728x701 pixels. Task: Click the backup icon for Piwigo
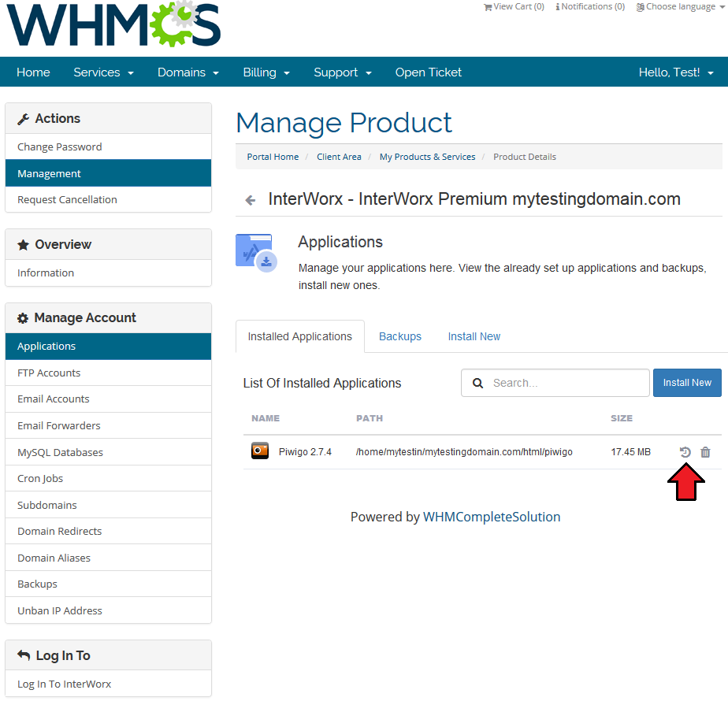coord(685,451)
